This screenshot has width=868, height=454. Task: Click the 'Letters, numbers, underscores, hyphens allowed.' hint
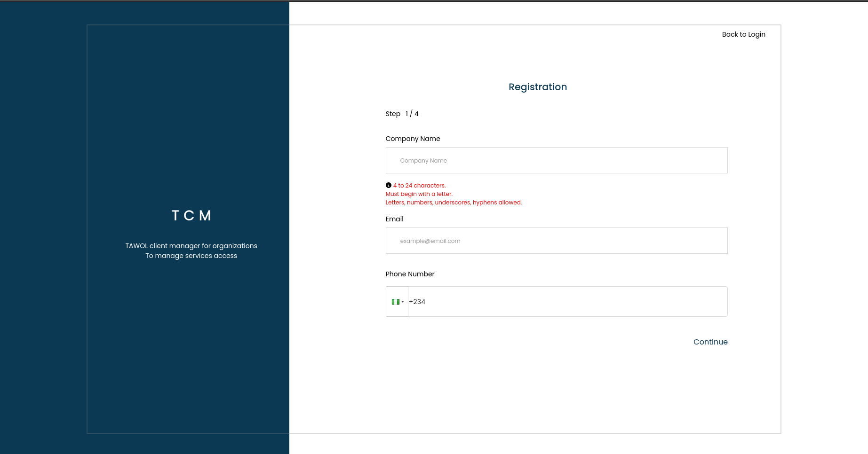(454, 203)
